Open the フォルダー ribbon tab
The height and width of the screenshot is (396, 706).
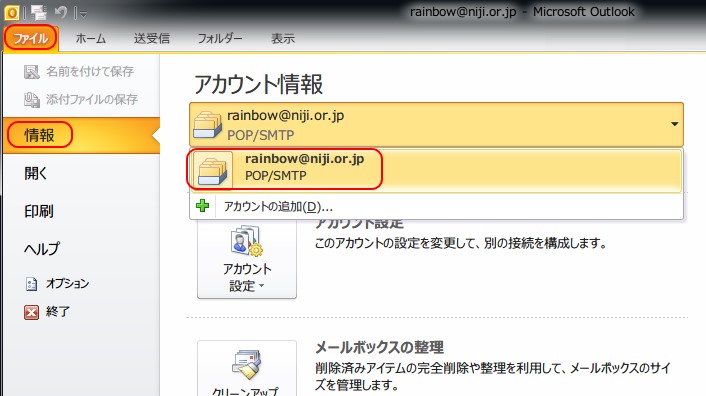tap(220, 39)
